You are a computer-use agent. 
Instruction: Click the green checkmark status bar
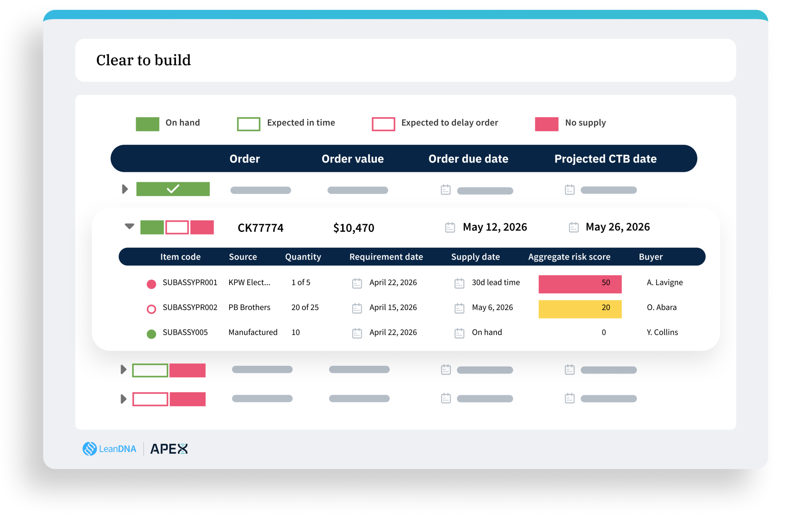click(173, 189)
